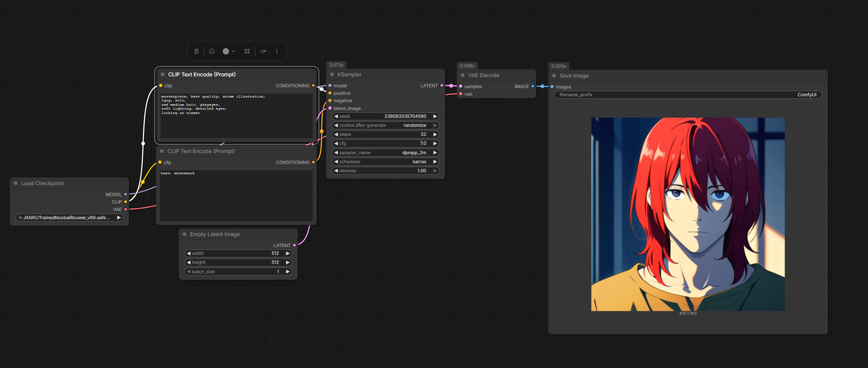Decrease steps value with left arrow
Image resolution: width=868 pixels, height=368 pixels.
[336, 134]
